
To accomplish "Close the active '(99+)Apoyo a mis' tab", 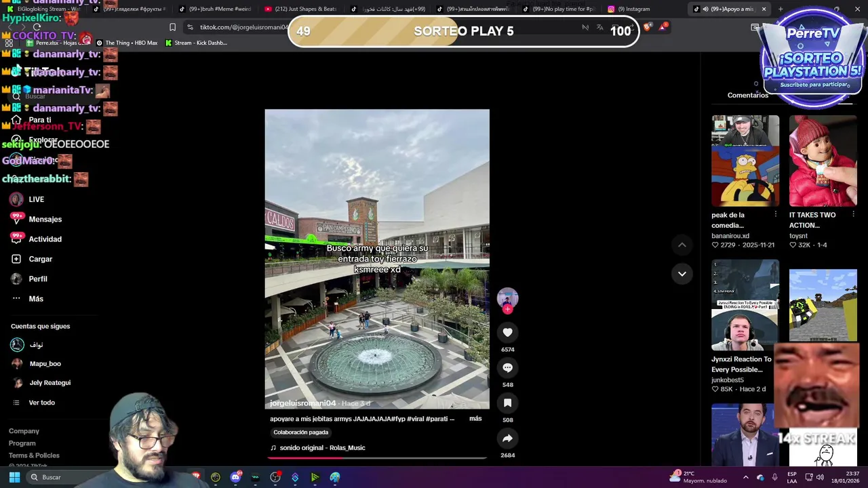I will pos(764,9).
